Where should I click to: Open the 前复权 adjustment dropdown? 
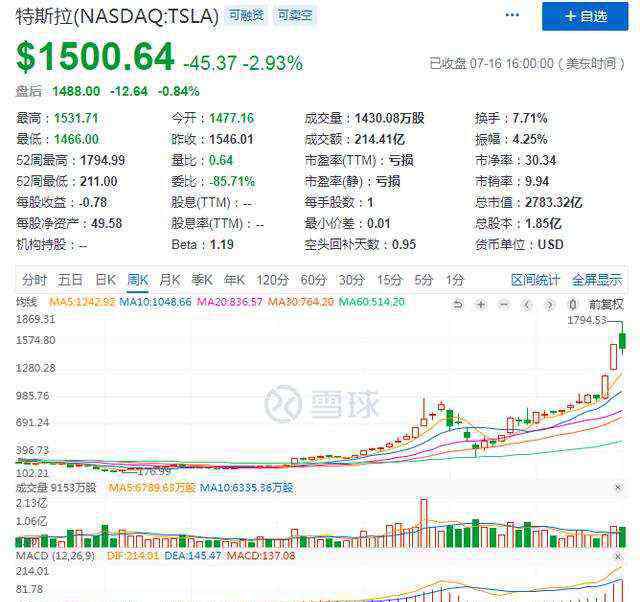coord(606,304)
